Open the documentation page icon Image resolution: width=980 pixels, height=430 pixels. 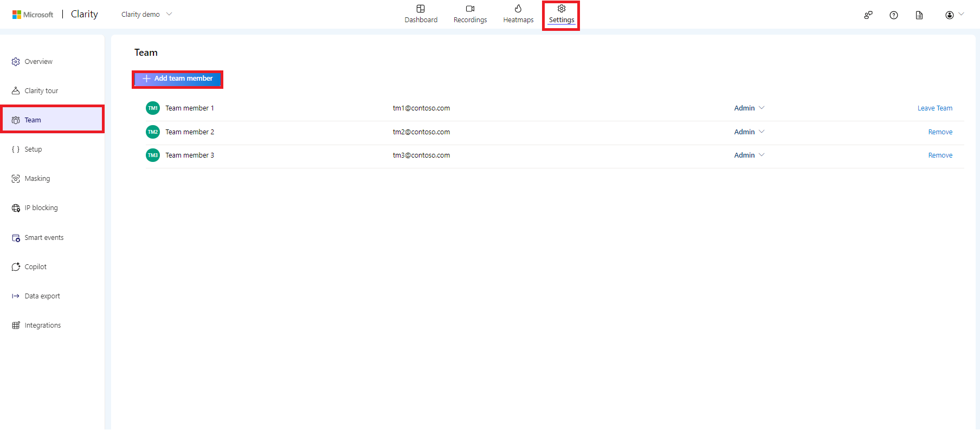point(919,15)
